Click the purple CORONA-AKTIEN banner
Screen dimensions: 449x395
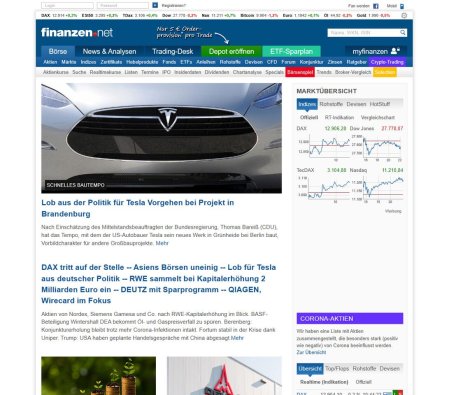point(350,318)
